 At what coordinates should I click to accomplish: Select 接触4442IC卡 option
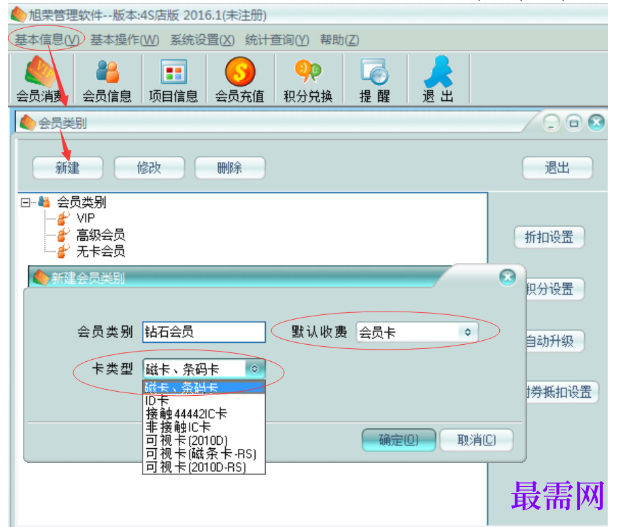[x=204, y=414]
